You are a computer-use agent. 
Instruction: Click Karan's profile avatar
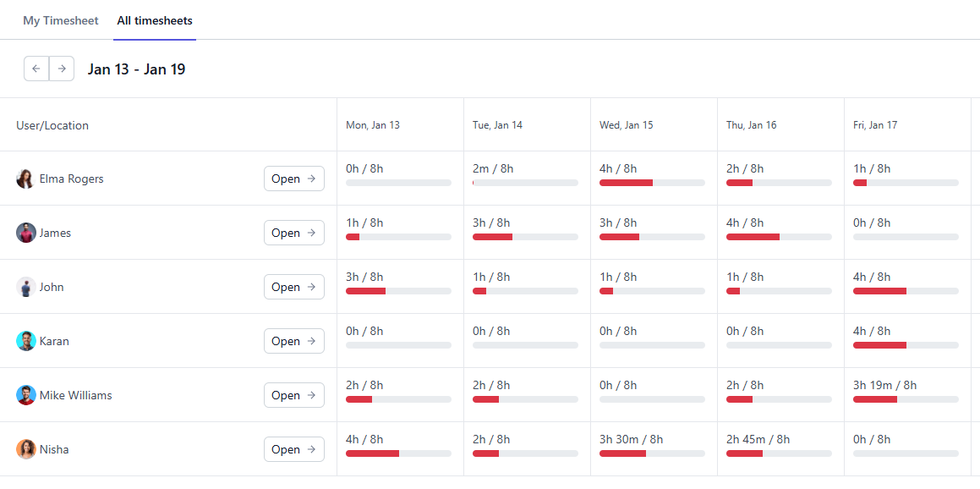pyautogui.click(x=25, y=341)
